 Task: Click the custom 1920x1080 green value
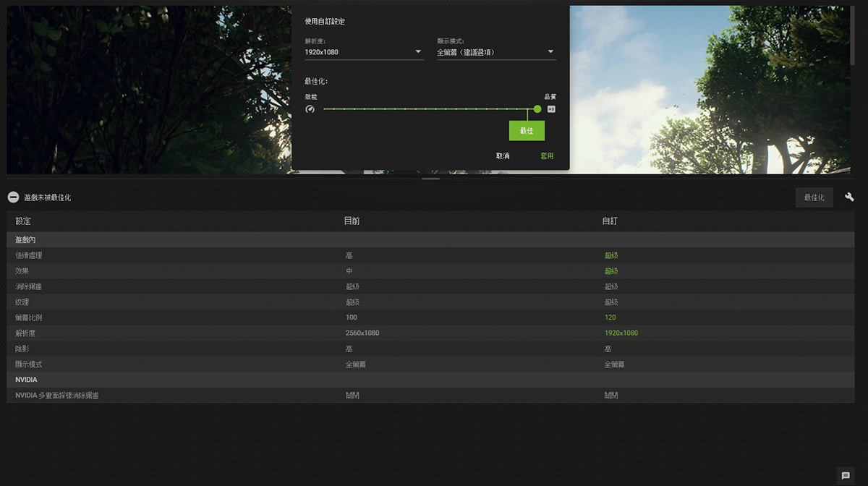pos(621,333)
